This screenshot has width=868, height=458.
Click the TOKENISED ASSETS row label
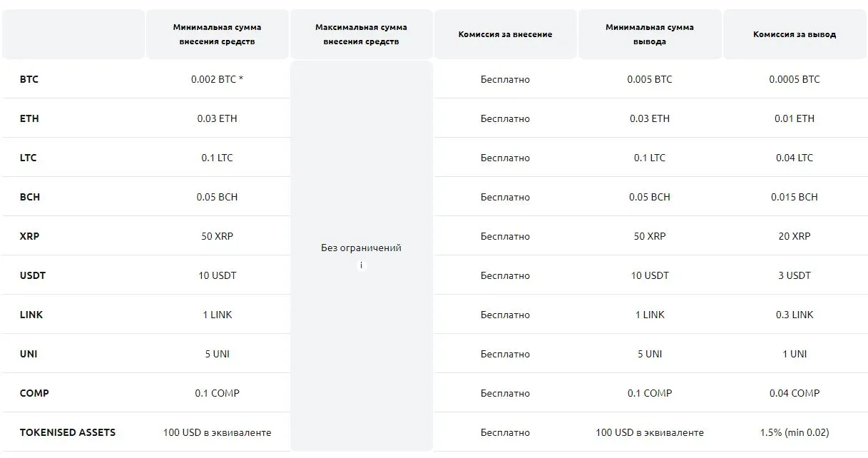click(x=68, y=432)
